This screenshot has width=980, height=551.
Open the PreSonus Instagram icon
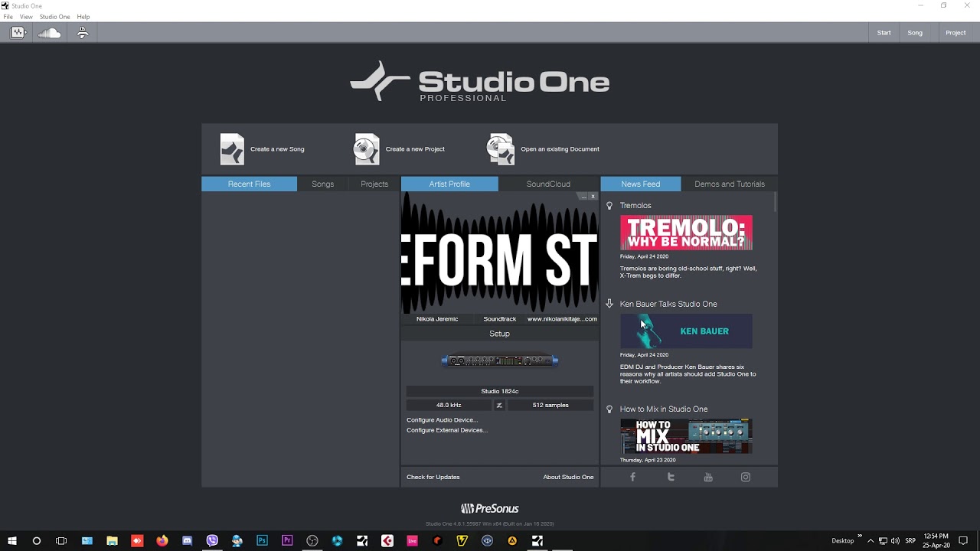point(746,477)
